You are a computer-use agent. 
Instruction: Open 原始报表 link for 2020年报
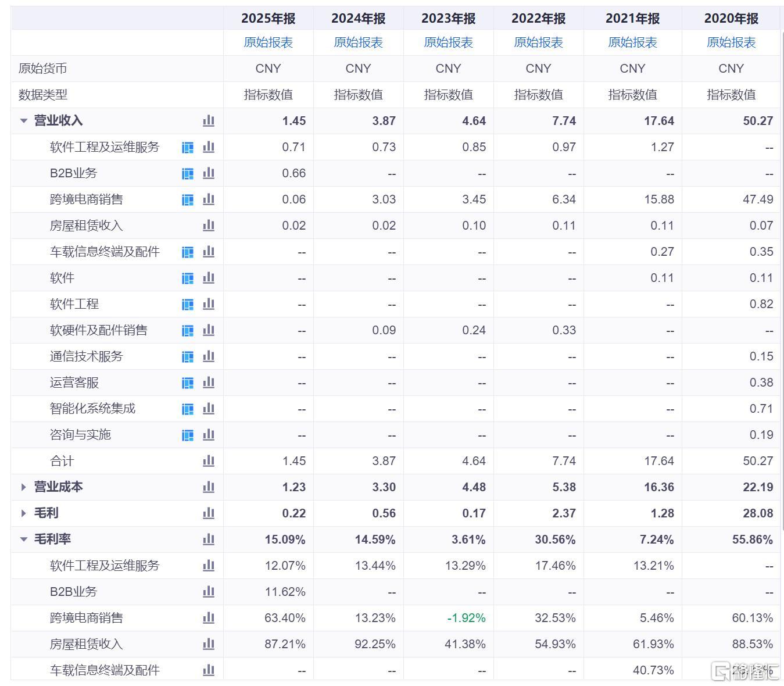click(731, 42)
